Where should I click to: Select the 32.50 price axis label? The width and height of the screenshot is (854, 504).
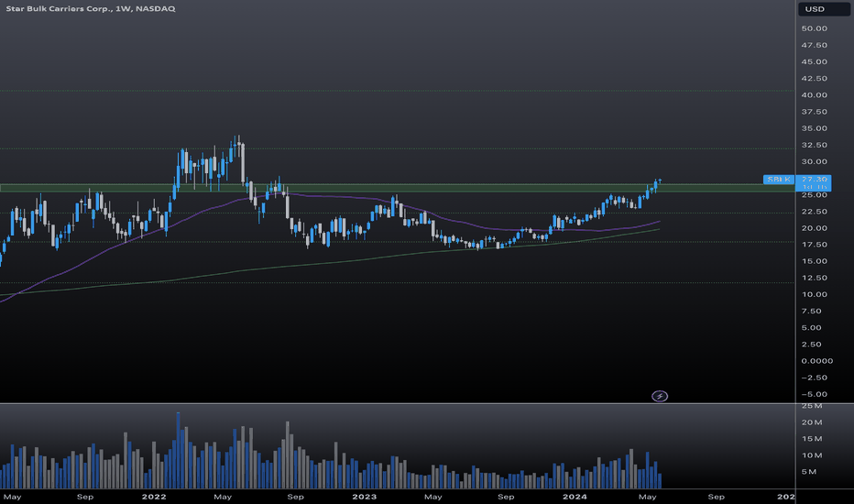[814, 145]
